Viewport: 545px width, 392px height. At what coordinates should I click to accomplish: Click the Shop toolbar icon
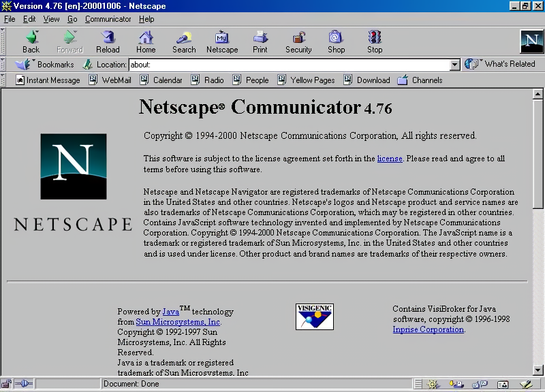tap(336, 41)
